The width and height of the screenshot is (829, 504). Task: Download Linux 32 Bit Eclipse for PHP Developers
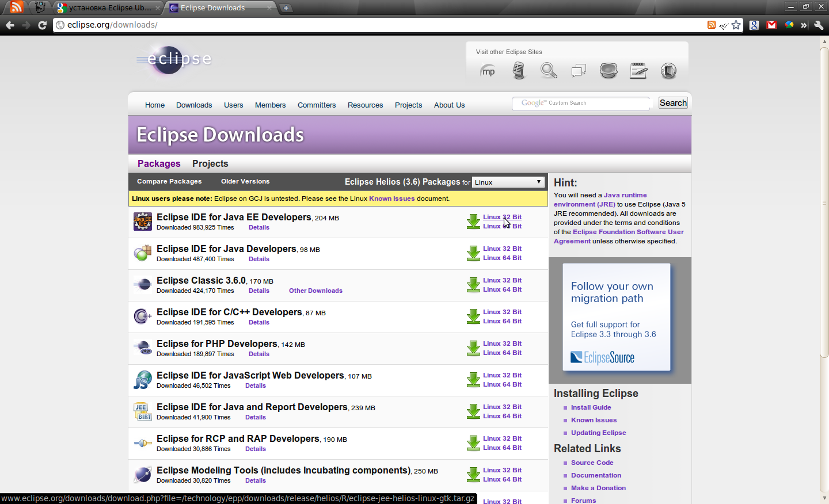[502, 344]
